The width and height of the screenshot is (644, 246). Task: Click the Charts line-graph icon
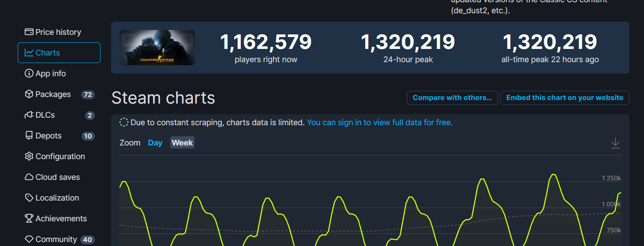pyautogui.click(x=29, y=53)
